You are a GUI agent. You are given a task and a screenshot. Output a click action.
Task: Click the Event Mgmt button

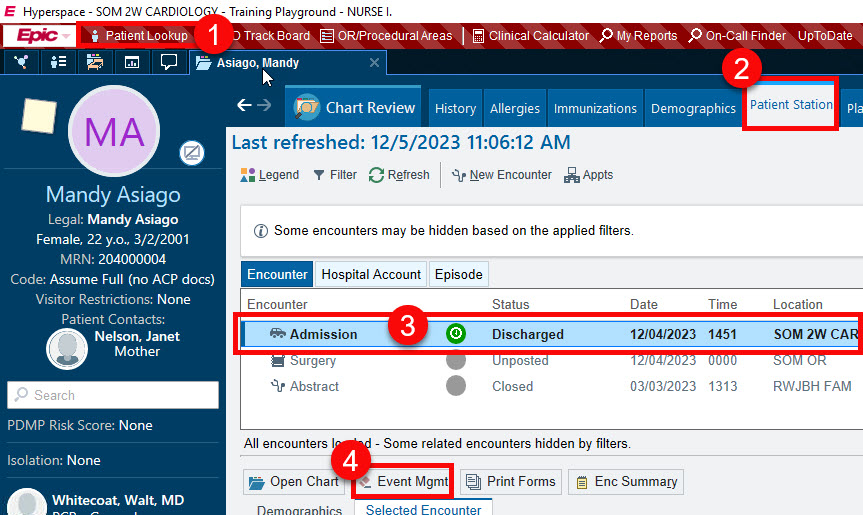(x=403, y=482)
